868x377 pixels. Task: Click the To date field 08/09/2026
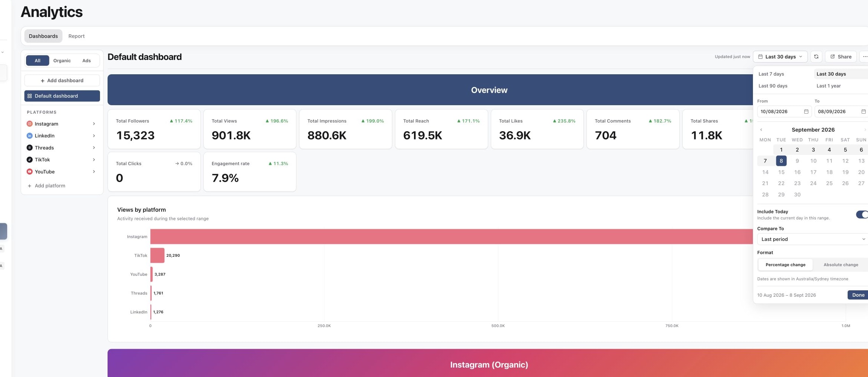pos(842,112)
